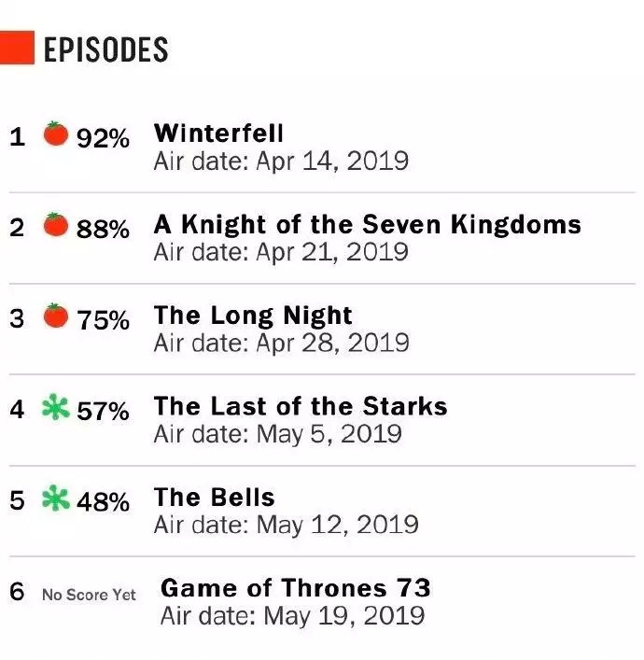
Task: Click the tomato icon beside 88% score
Action: point(56,225)
